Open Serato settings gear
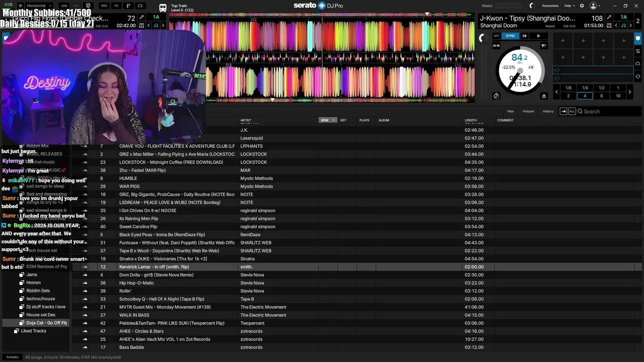Viewport: 644px width, 362px height. click(582, 6)
